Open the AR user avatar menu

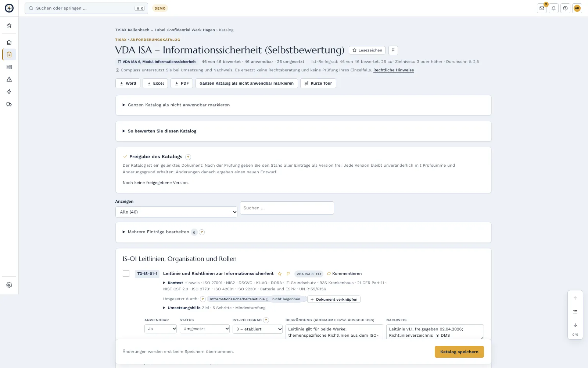[x=577, y=8]
